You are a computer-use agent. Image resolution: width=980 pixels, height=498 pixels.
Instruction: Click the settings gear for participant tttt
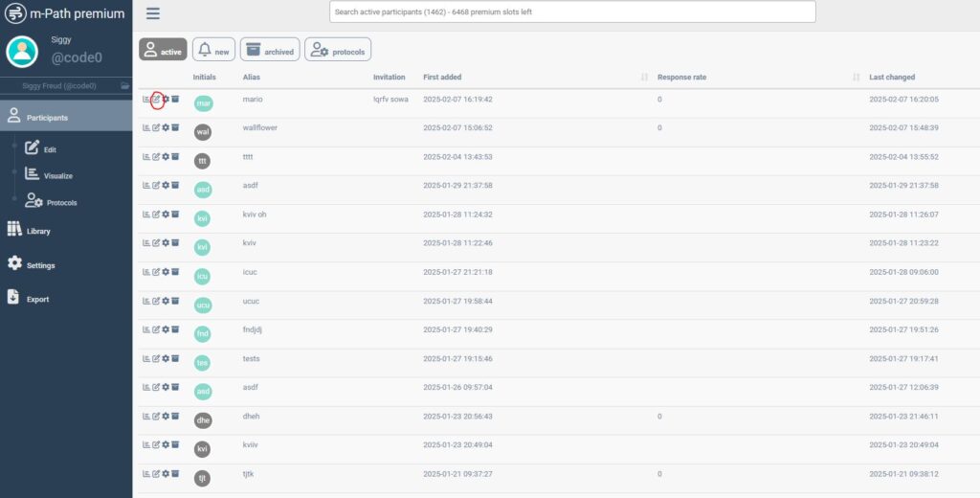pyautogui.click(x=166, y=156)
